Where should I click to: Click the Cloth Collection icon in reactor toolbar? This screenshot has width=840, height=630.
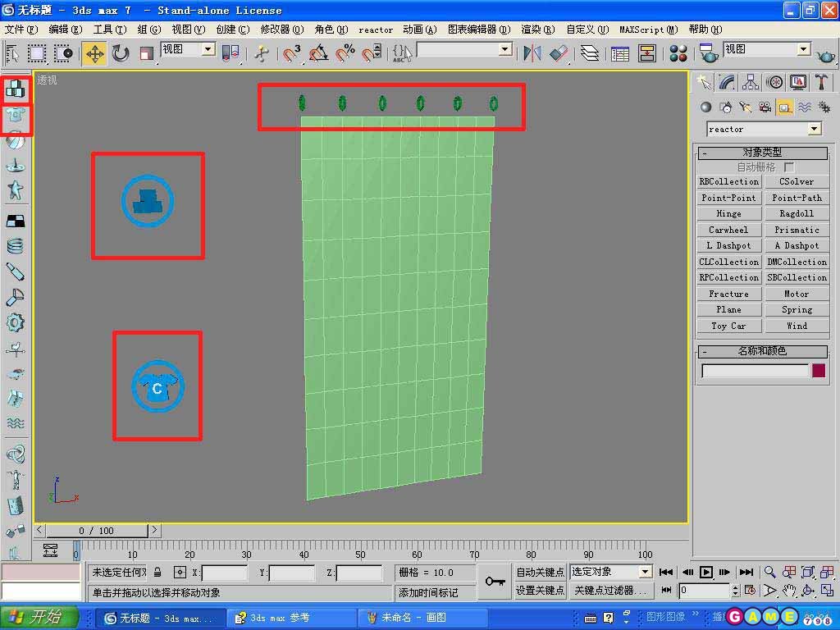coord(16,115)
